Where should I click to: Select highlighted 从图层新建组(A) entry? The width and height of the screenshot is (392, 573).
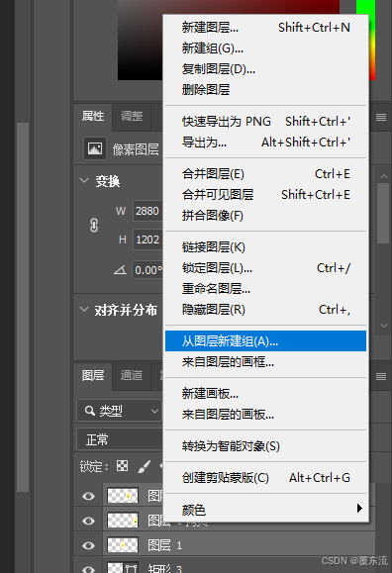[265, 341]
